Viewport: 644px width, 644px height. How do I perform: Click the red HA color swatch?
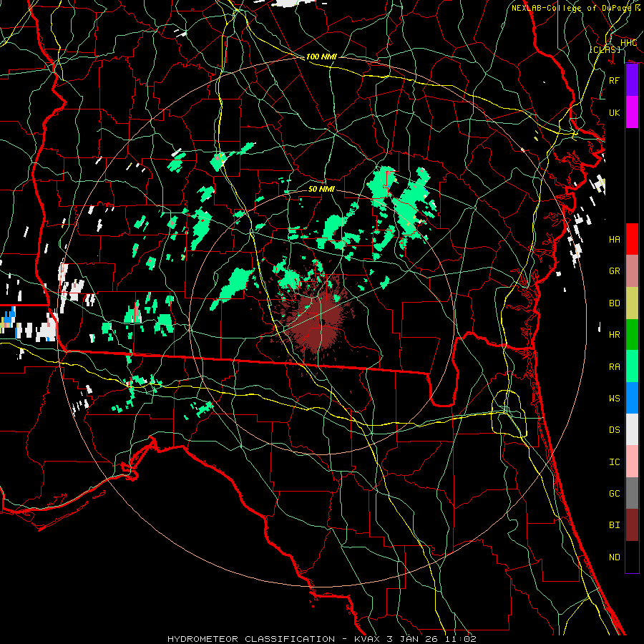[632, 239]
